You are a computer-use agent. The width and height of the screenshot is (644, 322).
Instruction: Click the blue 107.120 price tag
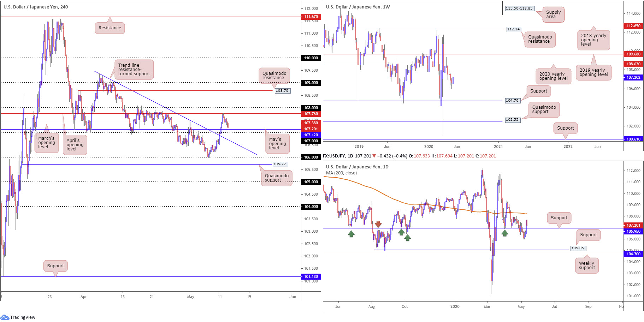(311, 135)
